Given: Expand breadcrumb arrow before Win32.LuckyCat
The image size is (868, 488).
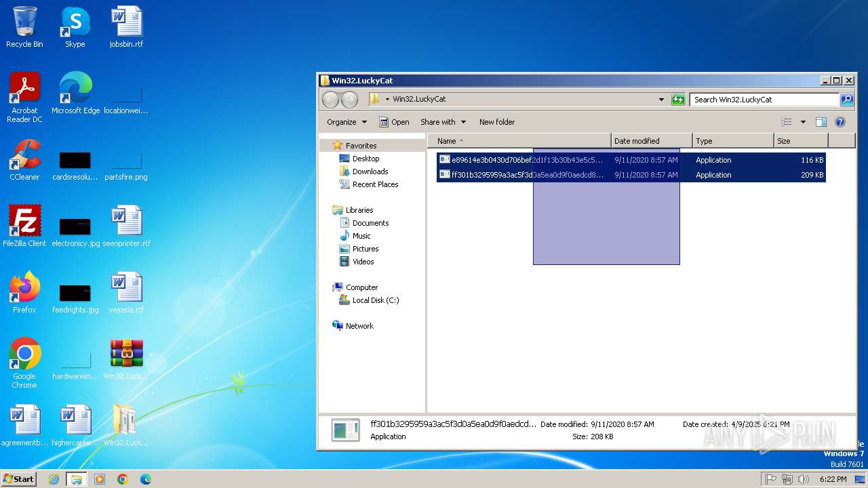Looking at the screenshot, I should 387,99.
